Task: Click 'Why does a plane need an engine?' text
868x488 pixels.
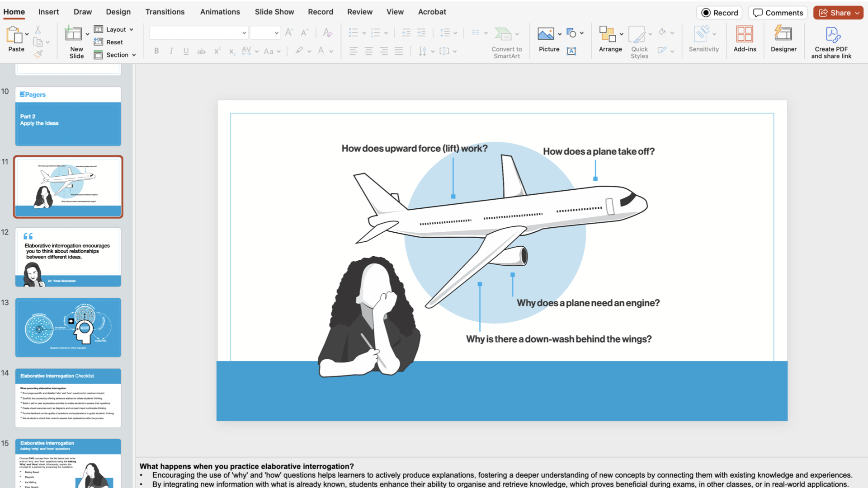Action: pos(588,303)
